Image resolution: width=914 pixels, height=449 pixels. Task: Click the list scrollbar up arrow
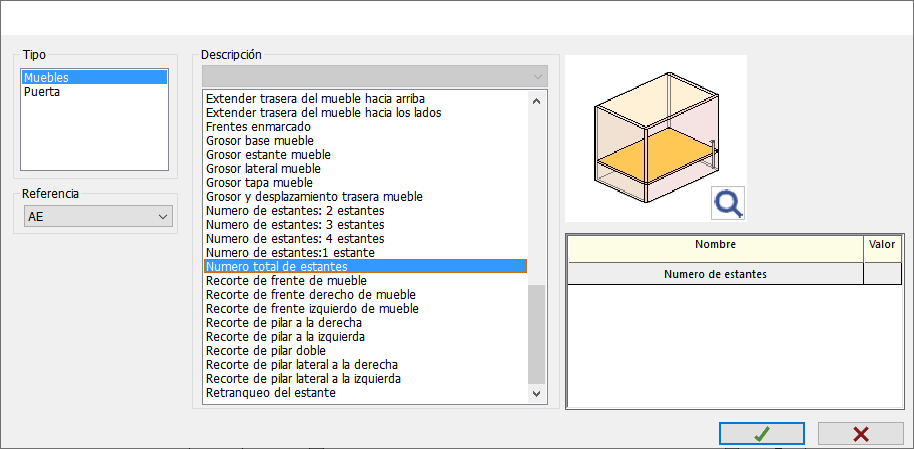[x=536, y=100]
